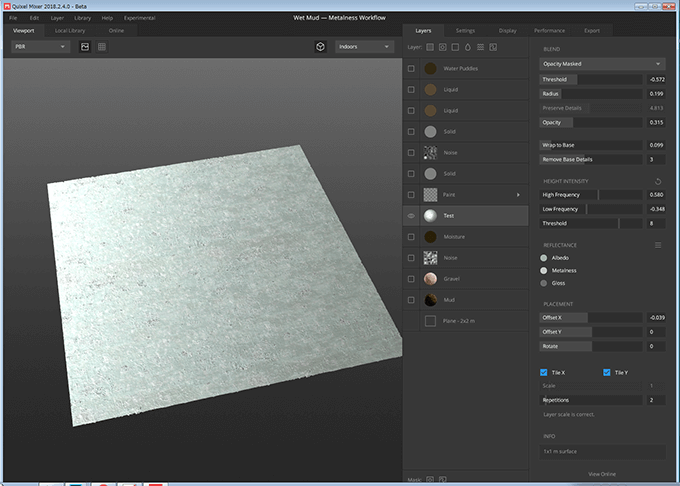Viewport: 680px width, 486px height.
Task: Click the 3D cube model icon
Action: pyautogui.click(x=320, y=47)
